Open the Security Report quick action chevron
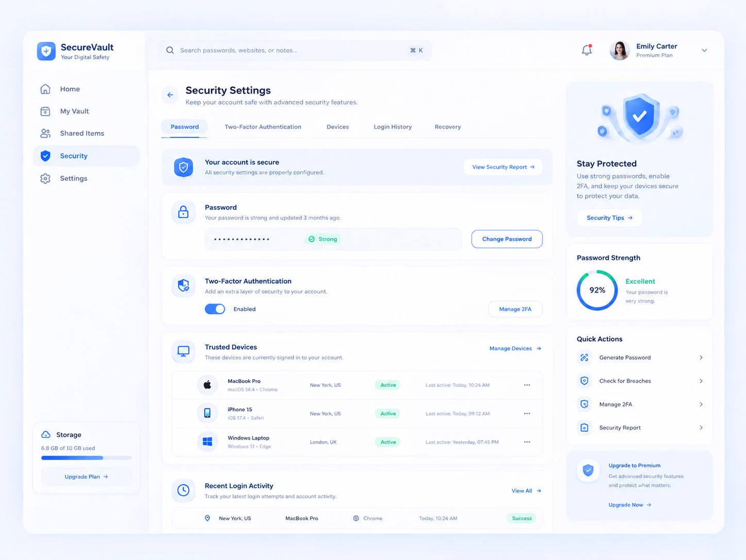 (x=701, y=428)
